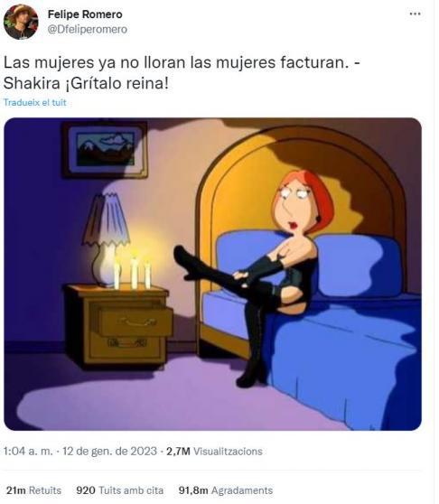Screen dimensions: 439x504
Task: Click the Felipe Romero display name
Action: pyautogui.click(x=85, y=14)
